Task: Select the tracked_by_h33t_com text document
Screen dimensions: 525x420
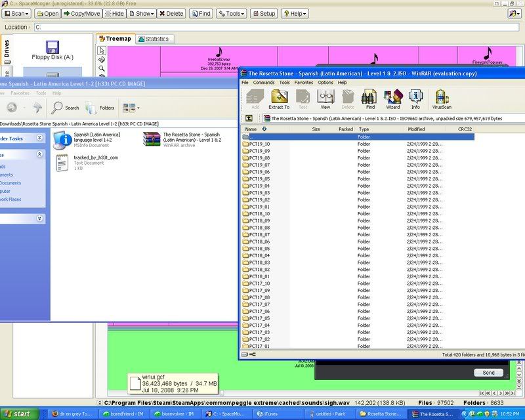Action: click(x=87, y=163)
